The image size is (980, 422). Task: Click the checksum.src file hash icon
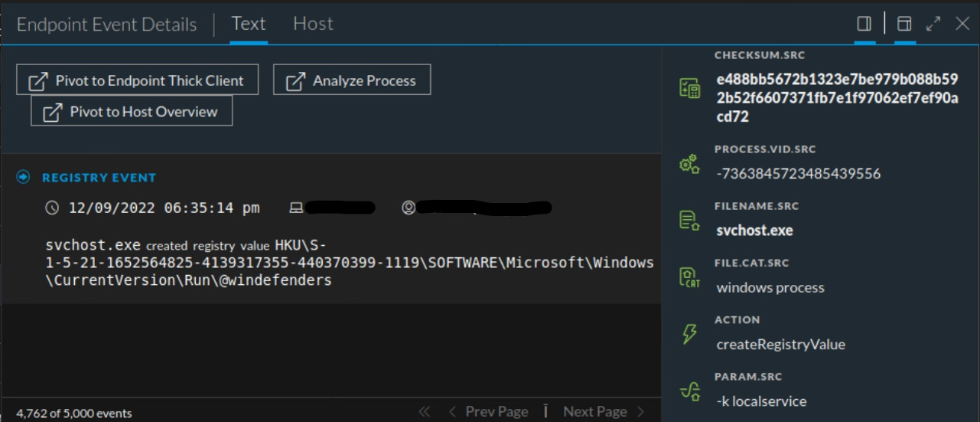(689, 88)
